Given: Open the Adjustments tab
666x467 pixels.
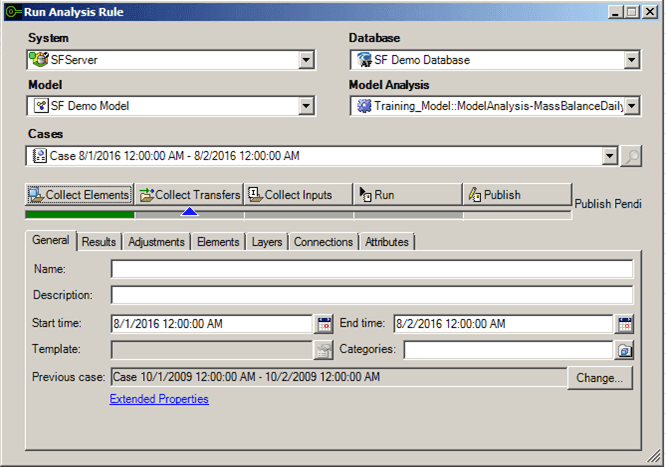Looking at the screenshot, I should tap(156, 242).
